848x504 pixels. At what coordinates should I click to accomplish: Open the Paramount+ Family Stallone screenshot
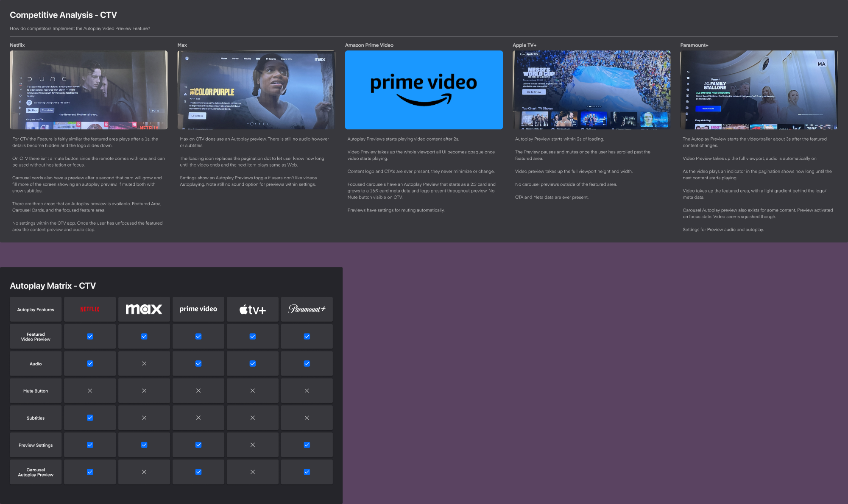759,90
